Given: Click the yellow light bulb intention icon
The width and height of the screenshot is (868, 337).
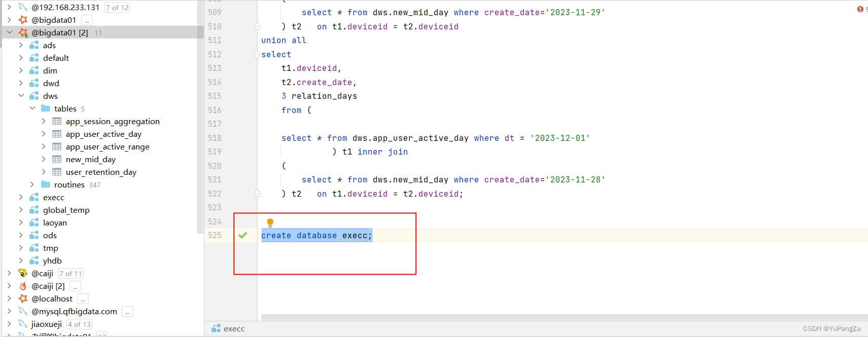Looking at the screenshot, I should coord(270,222).
